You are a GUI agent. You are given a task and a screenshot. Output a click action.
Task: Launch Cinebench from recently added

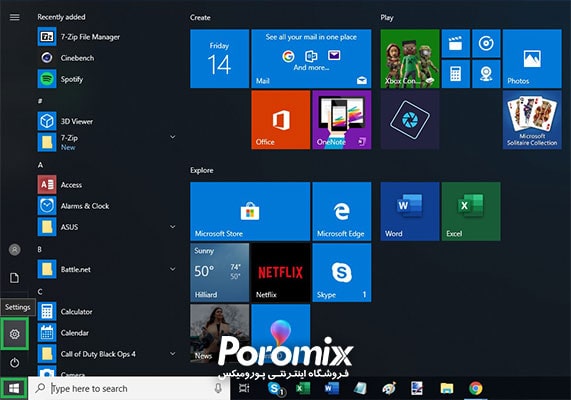click(x=66, y=58)
